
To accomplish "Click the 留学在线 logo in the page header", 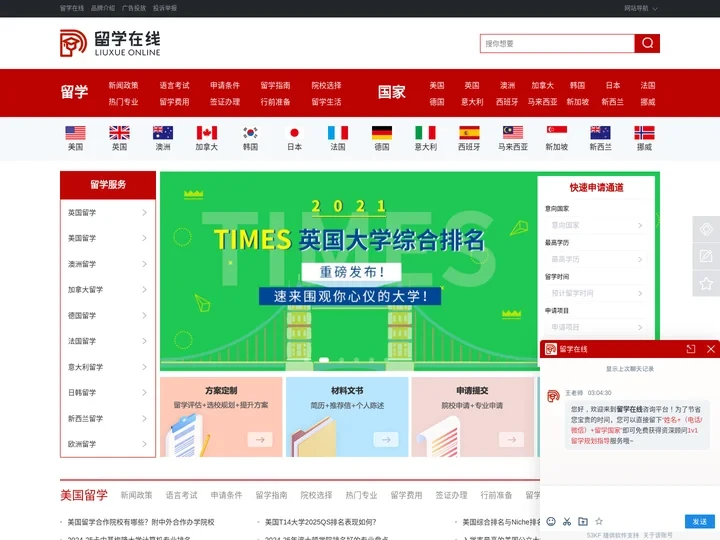I will (x=110, y=43).
